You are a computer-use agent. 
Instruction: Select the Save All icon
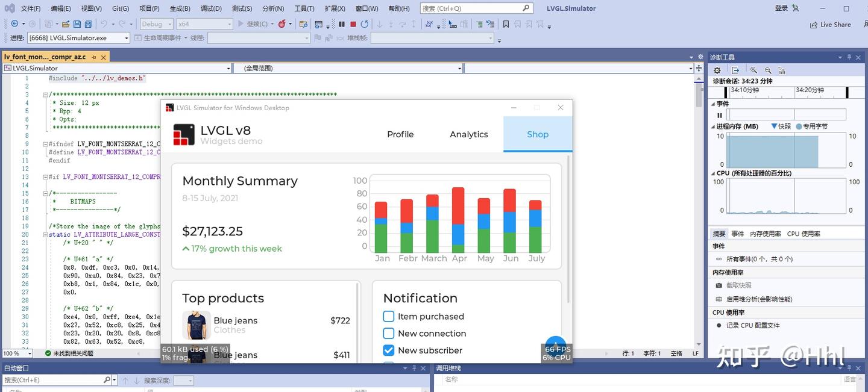tap(88, 24)
